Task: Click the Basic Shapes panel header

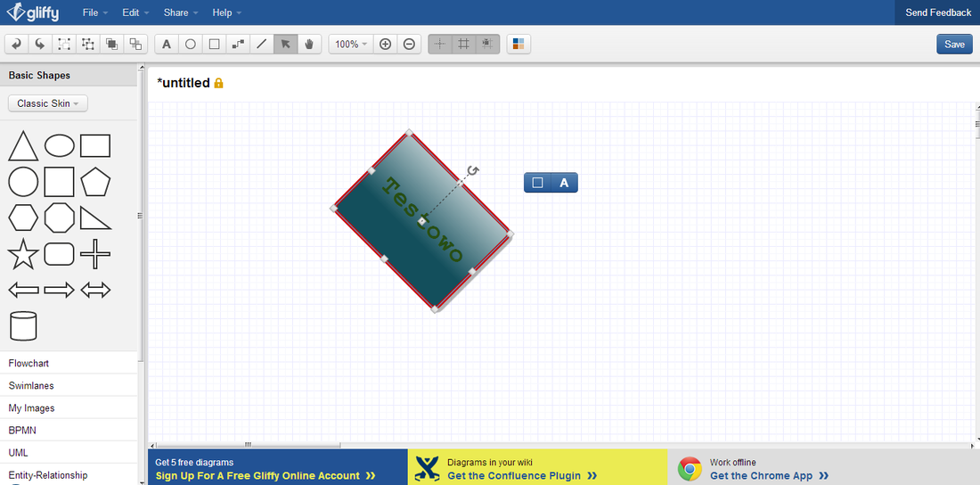Action: [69, 75]
